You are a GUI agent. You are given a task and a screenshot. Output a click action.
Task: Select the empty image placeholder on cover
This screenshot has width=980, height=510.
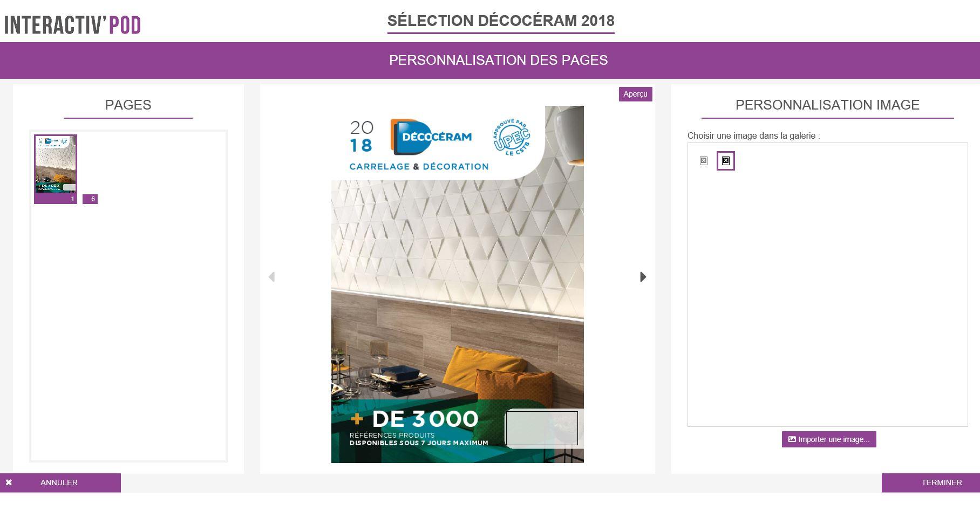(x=542, y=429)
